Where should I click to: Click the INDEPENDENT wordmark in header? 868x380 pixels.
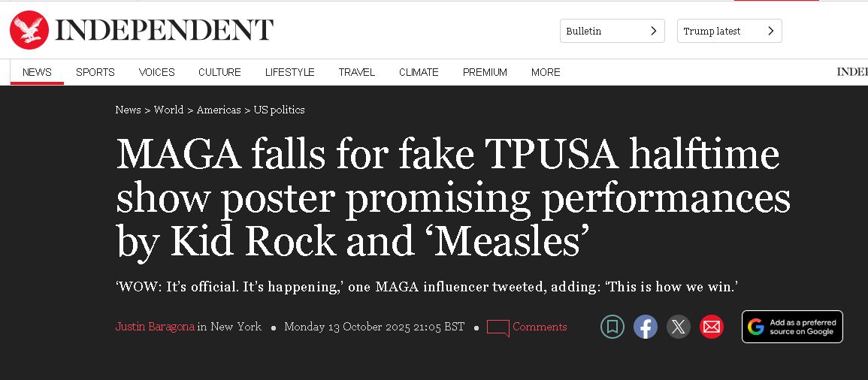[x=164, y=30]
